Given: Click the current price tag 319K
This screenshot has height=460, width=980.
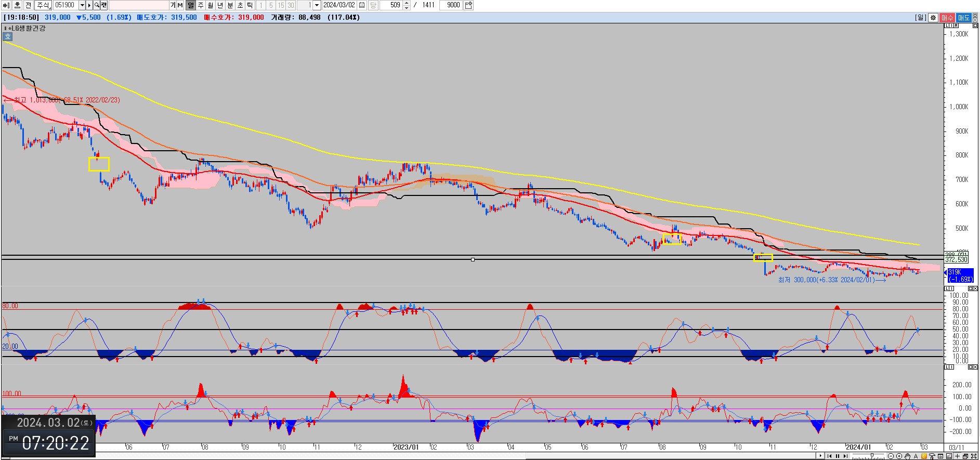Looking at the screenshot, I should coord(960,275).
